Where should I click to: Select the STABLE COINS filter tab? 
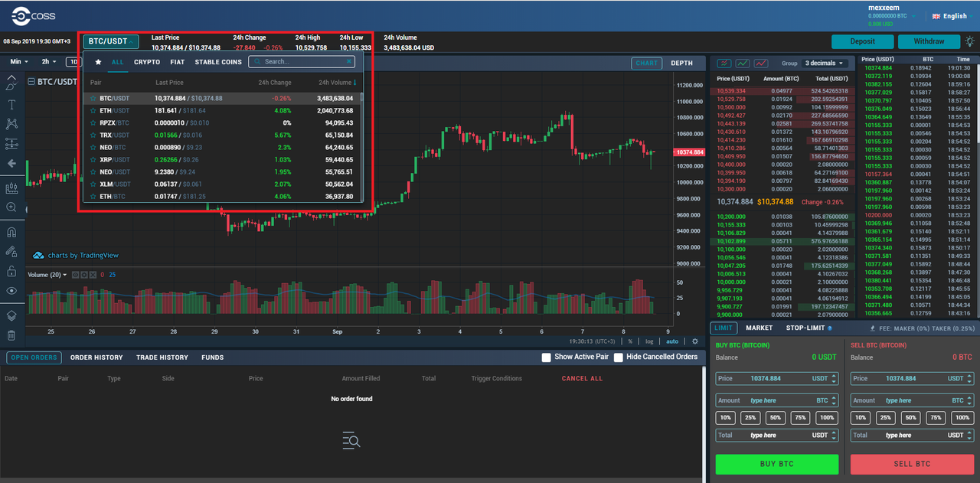pyautogui.click(x=218, y=62)
